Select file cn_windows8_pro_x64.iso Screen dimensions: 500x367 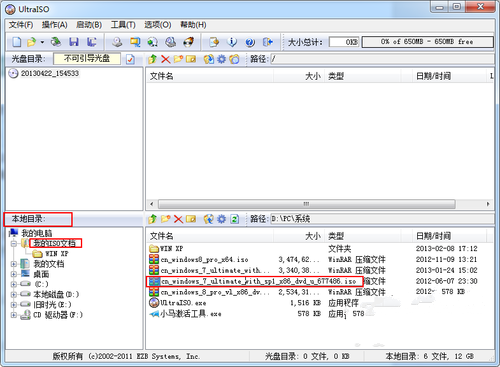coord(205,259)
